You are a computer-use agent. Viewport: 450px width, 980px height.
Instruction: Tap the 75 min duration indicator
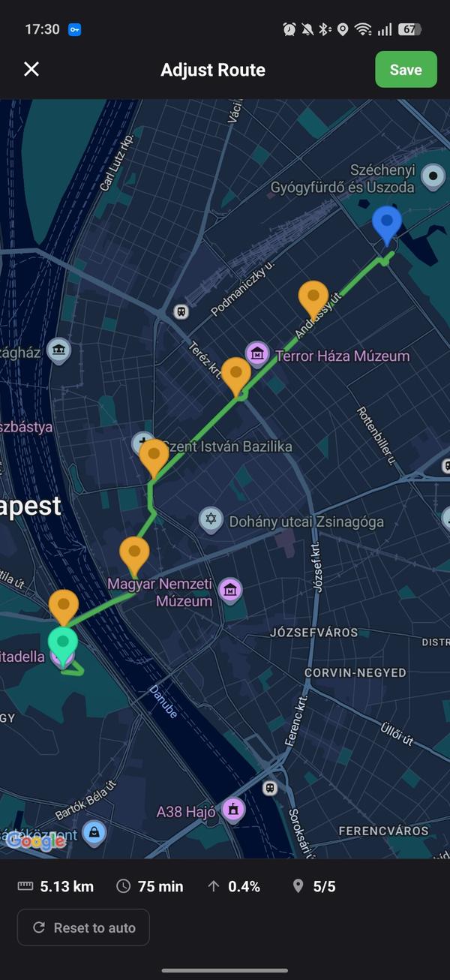[x=150, y=887]
